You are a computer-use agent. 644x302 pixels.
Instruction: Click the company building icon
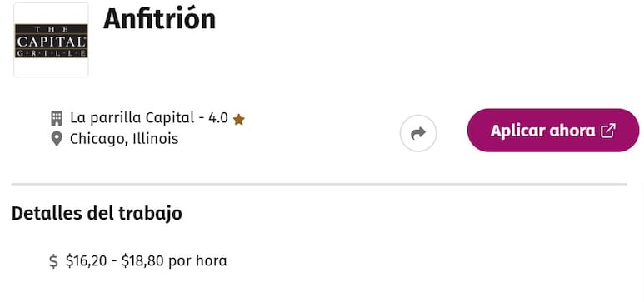[57, 118]
